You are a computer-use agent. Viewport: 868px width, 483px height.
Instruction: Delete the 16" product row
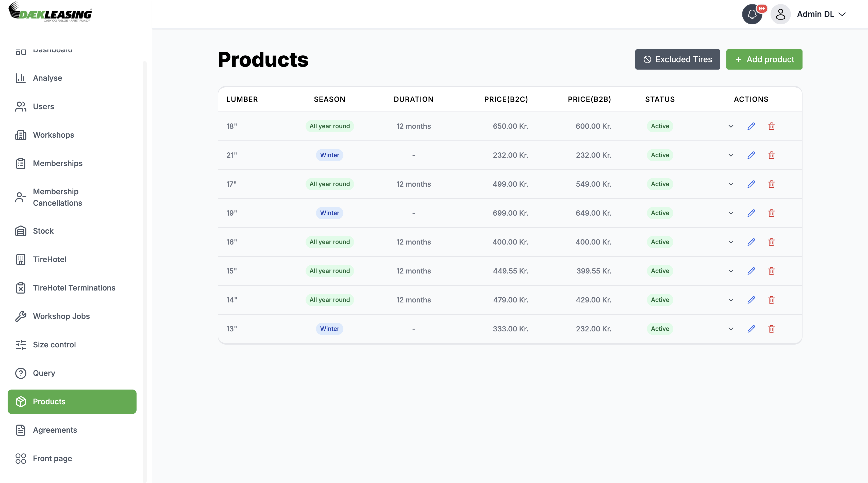pyautogui.click(x=771, y=242)
